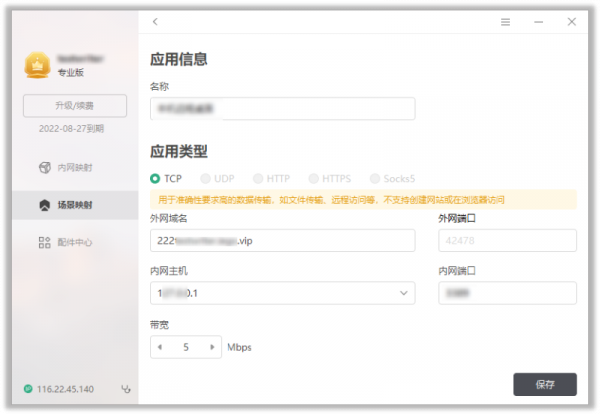Click the 内网端口 input field

pos(507,293)
